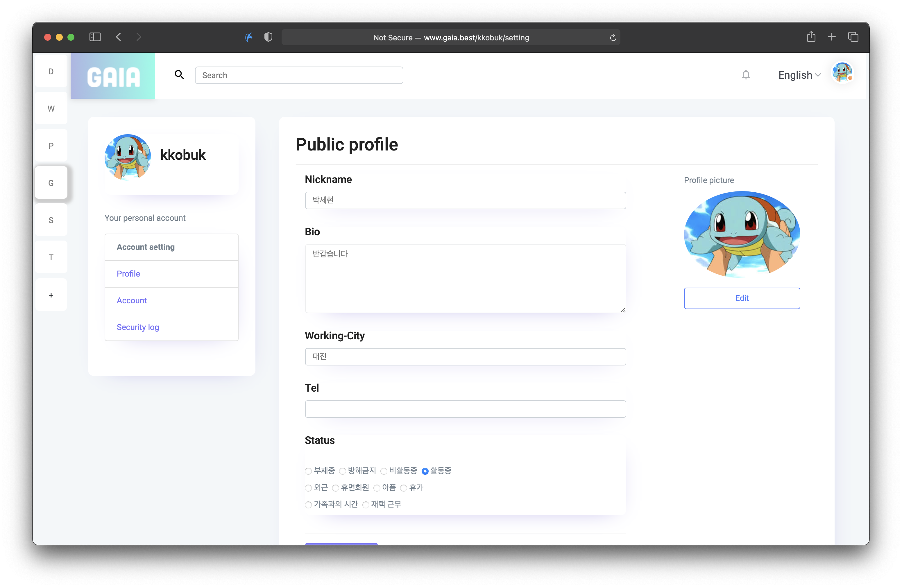Open user avatar menu in header

click(842, 72)
